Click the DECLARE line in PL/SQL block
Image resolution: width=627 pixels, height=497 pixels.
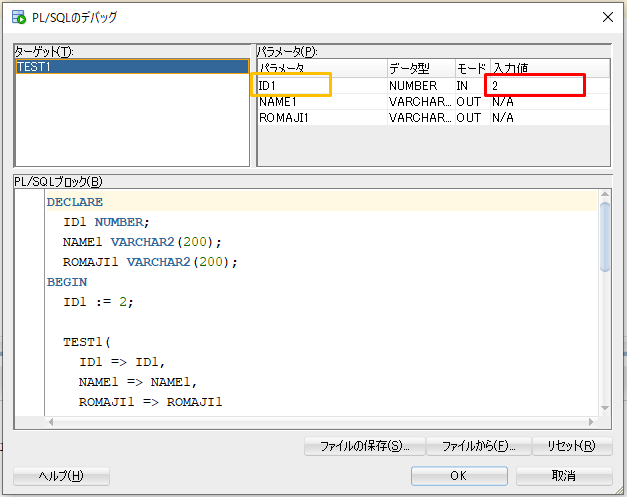[x=75, y=202]
